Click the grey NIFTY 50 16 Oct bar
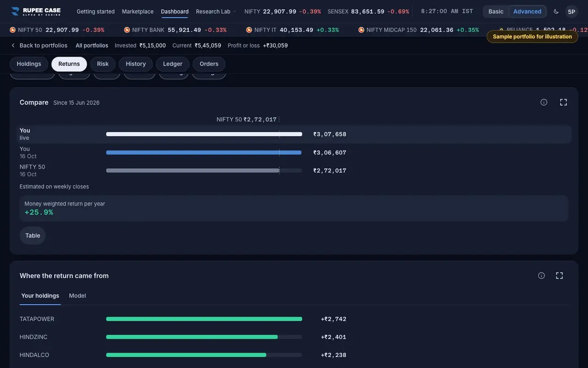The height and width of the screenshot is (368, 588). click(193, 171)
